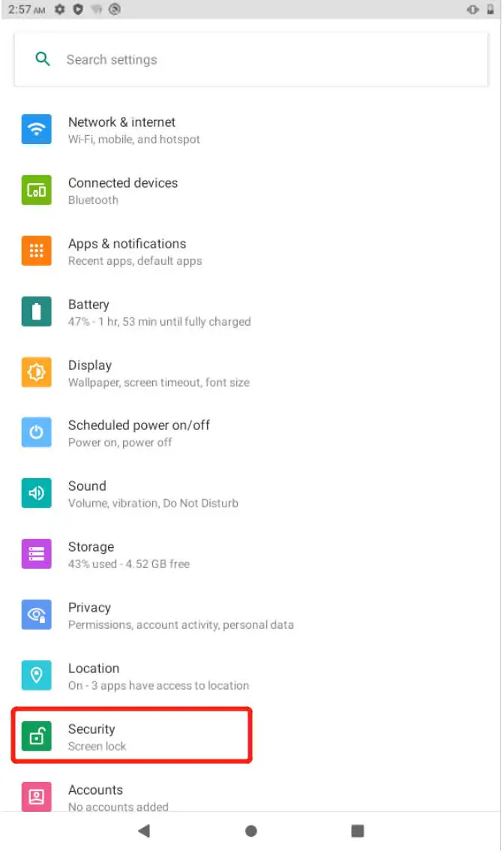Tap the recent apps square button
This screenshot has height=857, width=504.
(x=358, y=831)
